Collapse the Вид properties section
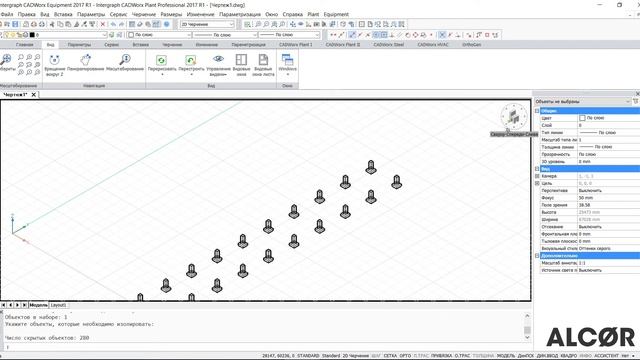Viewport: 640px width, 360px height. tap(537, 169)
